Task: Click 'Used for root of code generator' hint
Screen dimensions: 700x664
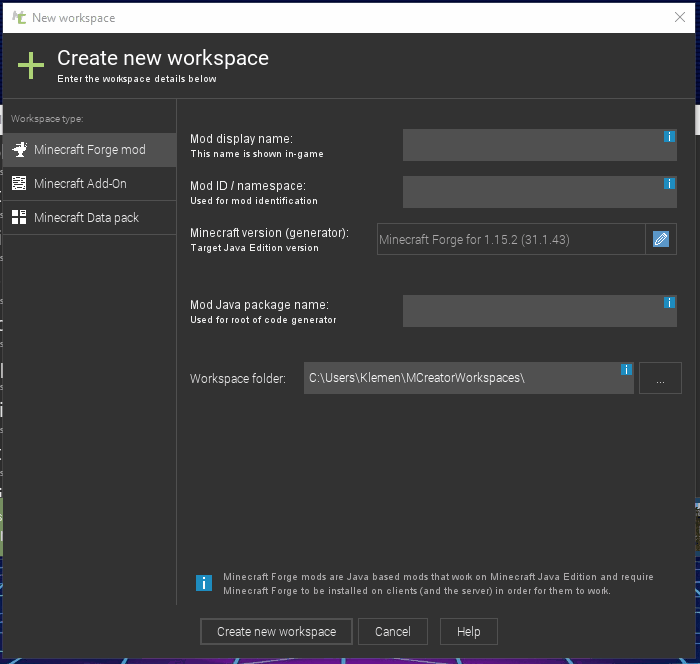Action: click(263, 320)
